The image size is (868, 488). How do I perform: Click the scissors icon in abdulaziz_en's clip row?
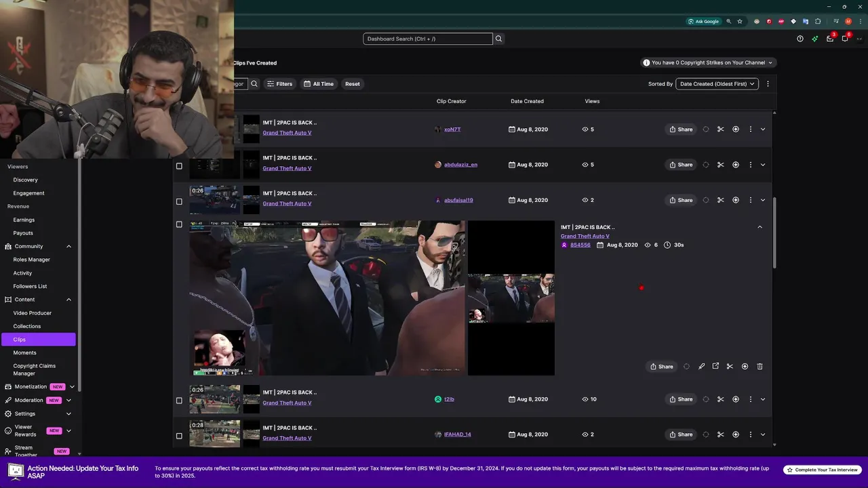(x=720, y=165)
